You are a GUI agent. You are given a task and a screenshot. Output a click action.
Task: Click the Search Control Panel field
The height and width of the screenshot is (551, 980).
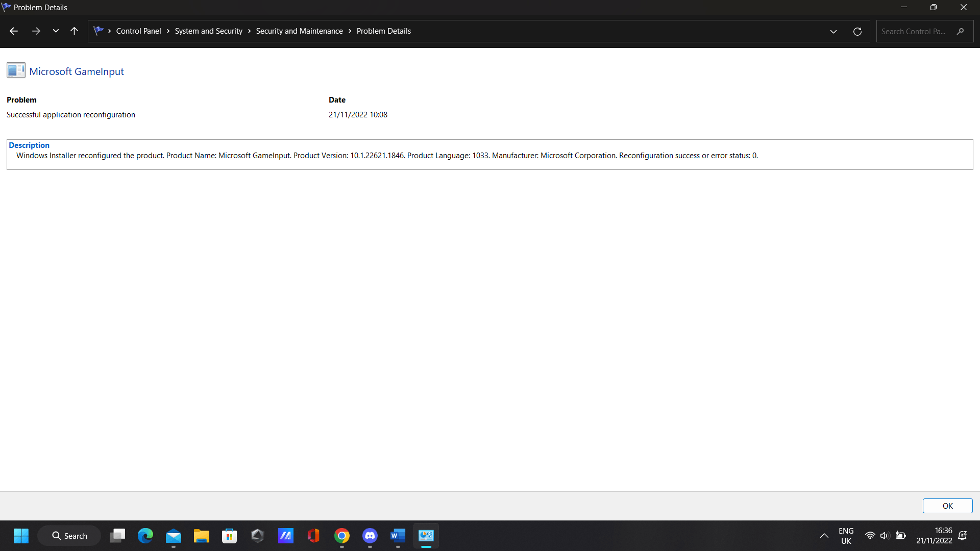(914, 32)
